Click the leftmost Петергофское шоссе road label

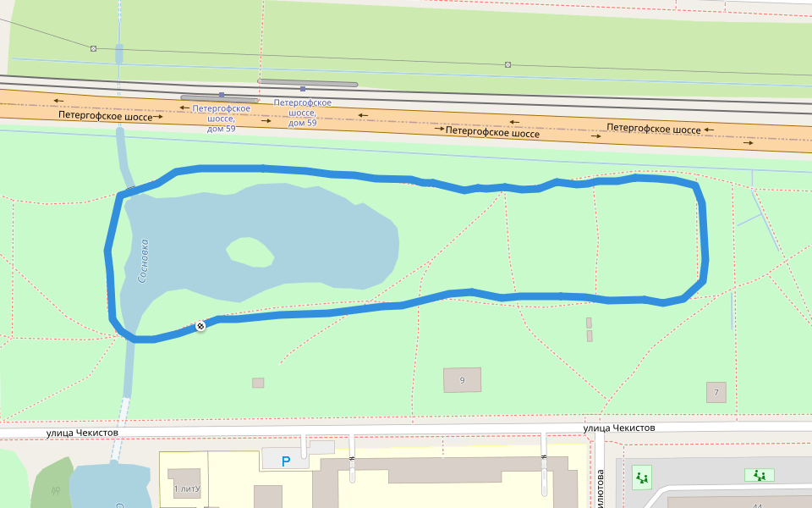click(x=105, y=116)
